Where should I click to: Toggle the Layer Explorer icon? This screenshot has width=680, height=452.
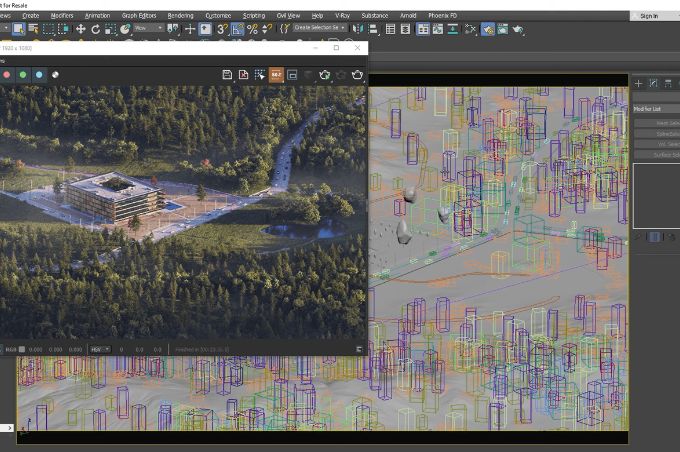405,29
